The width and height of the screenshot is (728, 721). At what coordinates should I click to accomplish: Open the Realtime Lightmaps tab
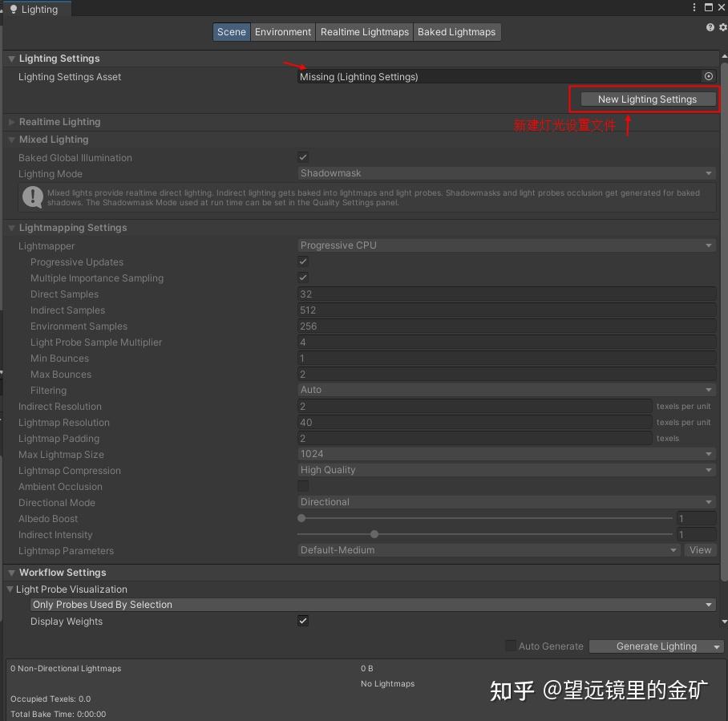click(x=365, y=32)
